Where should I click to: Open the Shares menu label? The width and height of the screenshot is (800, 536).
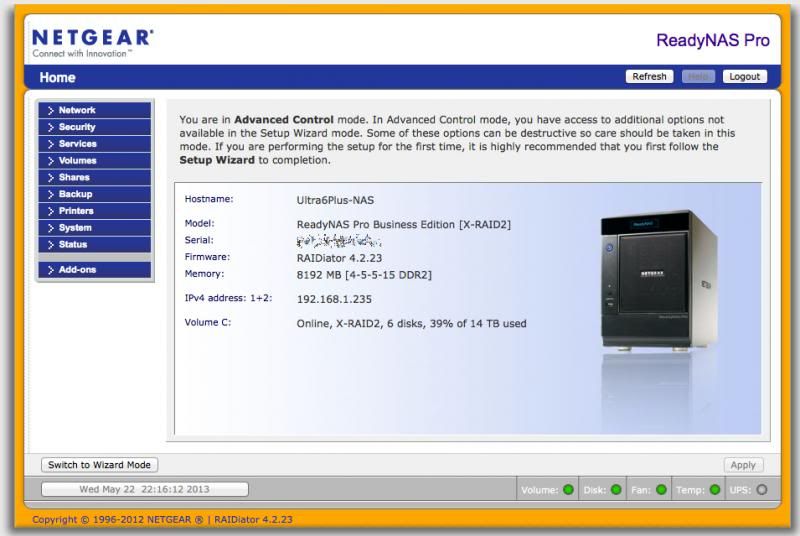[x=74, y=177]
